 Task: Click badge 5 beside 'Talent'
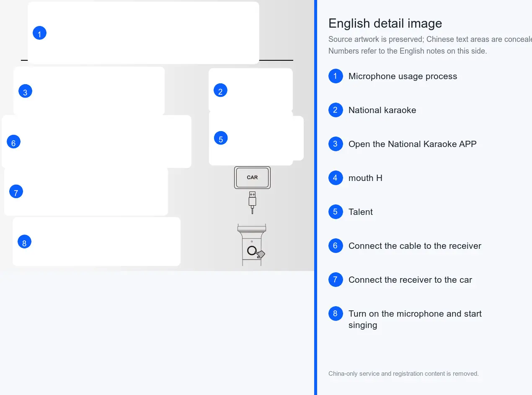pos(336,212)
